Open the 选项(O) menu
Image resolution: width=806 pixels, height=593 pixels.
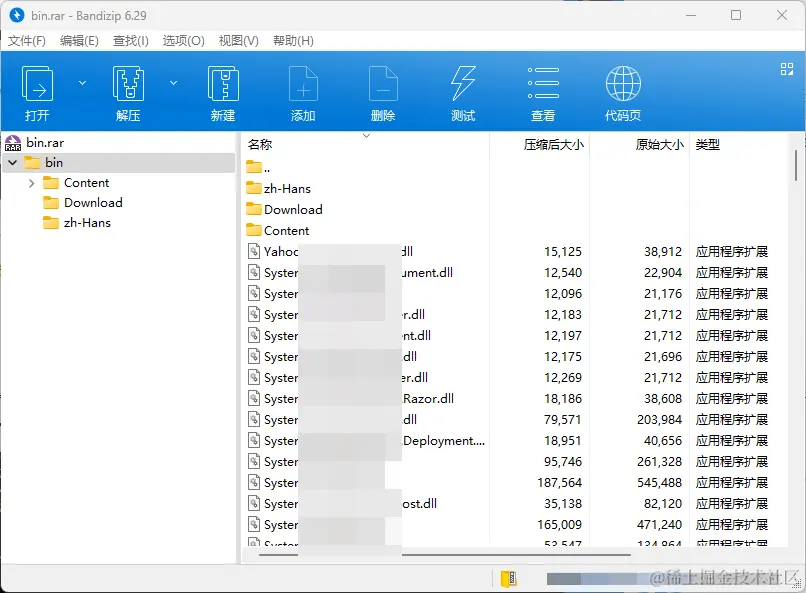coord(184,41)
